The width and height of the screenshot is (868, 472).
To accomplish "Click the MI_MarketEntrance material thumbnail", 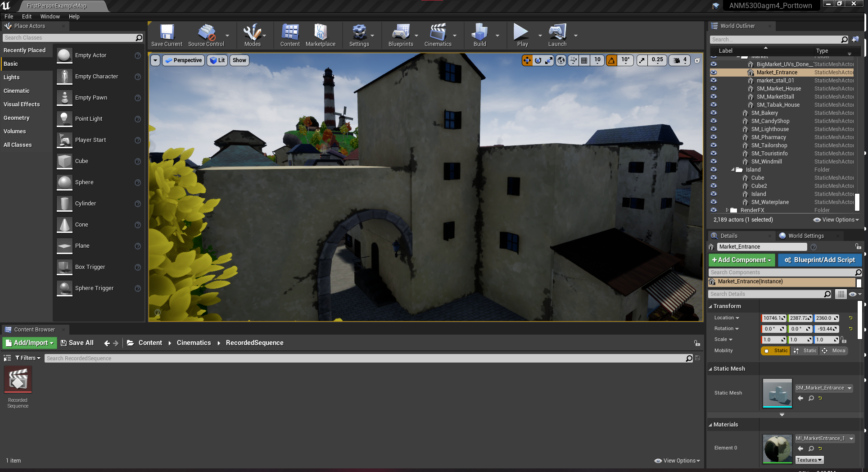I will coord(778,449).
